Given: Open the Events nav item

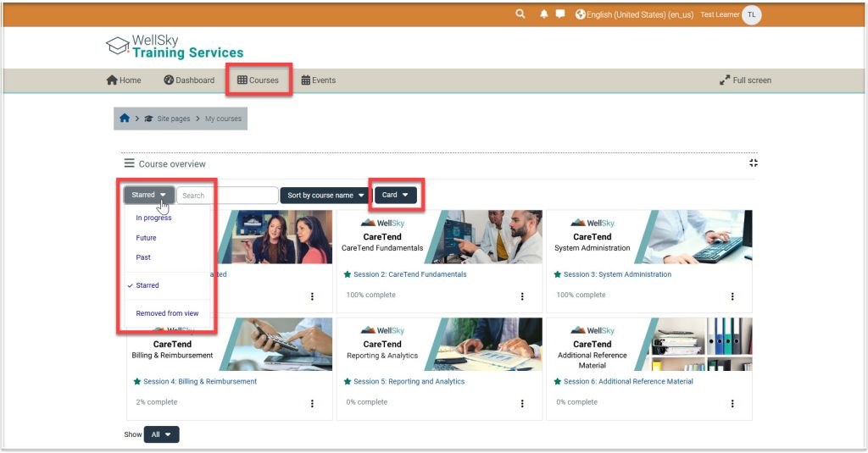Looking at the screenshot, I should 319,80.
